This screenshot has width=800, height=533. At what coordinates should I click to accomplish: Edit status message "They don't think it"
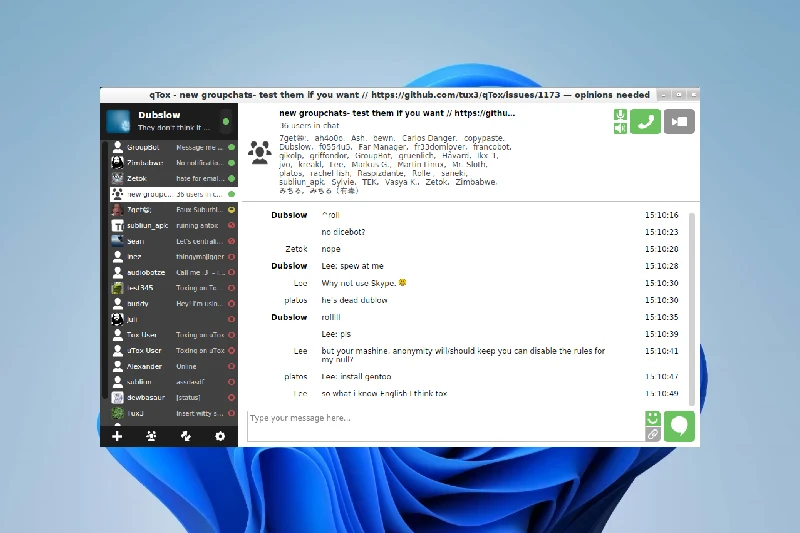[173, 128]
